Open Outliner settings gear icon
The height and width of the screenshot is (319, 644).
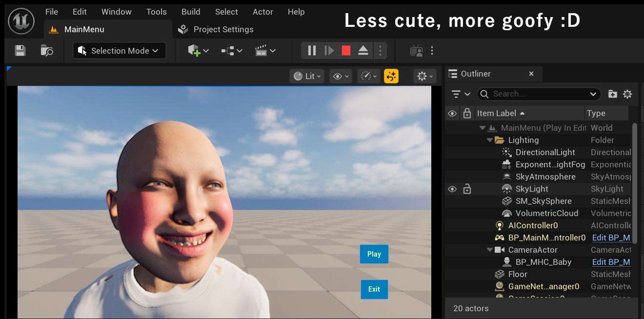tap(627, 94)
